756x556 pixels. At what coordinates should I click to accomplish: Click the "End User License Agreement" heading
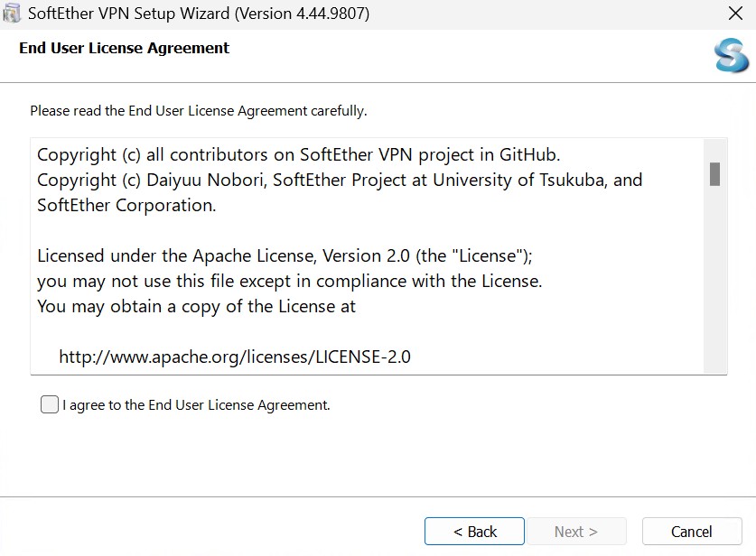125,48
